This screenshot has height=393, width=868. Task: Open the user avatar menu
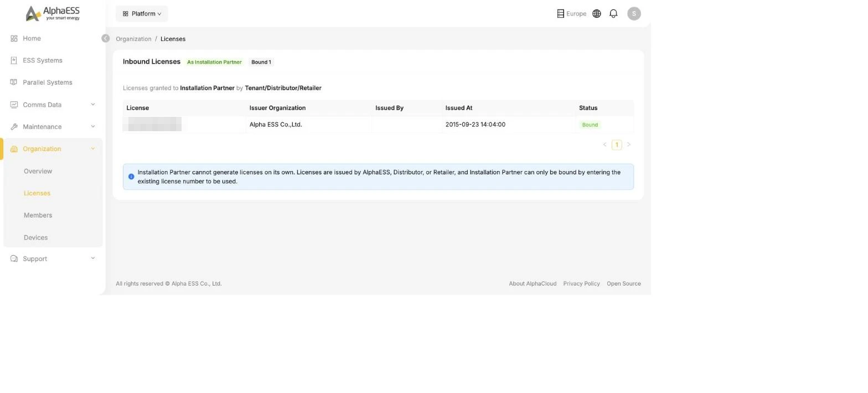pos(634,13)
